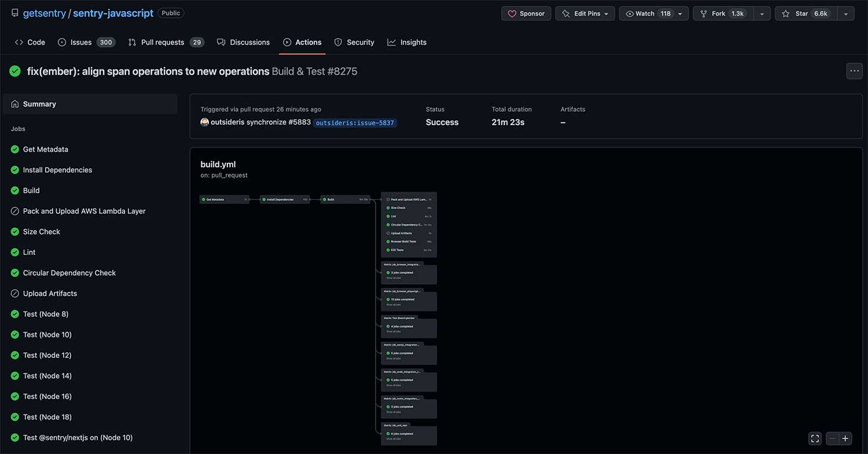Click the skipped icon beside Upload Artifacts in sidebar

[x=15, y=294]
